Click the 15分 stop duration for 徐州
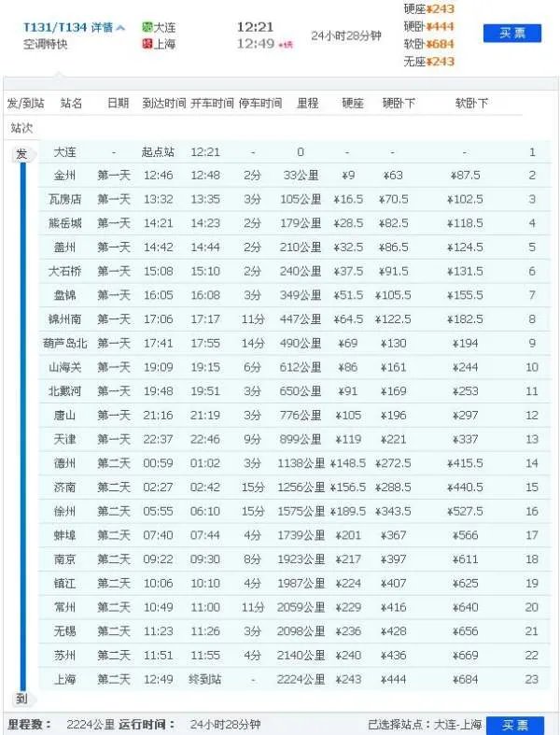Viewport: 560px width, 735px height. (x=253, y=511)
